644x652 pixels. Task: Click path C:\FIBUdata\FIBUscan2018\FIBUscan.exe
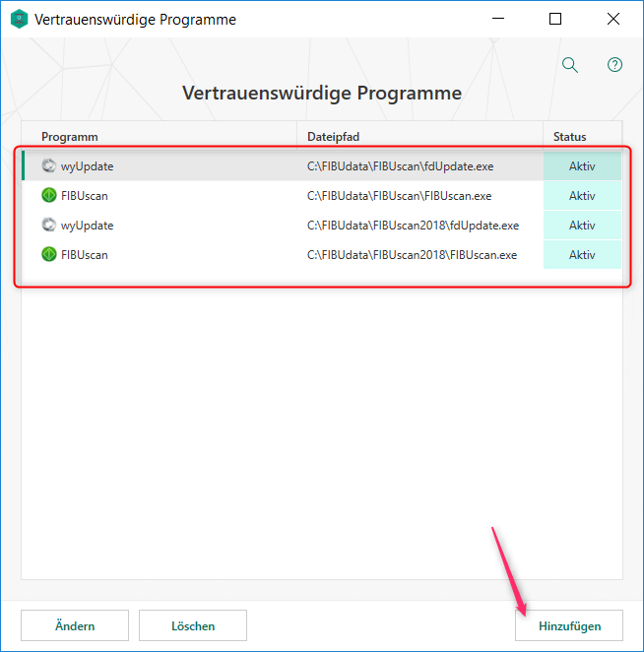click(412, 255)
